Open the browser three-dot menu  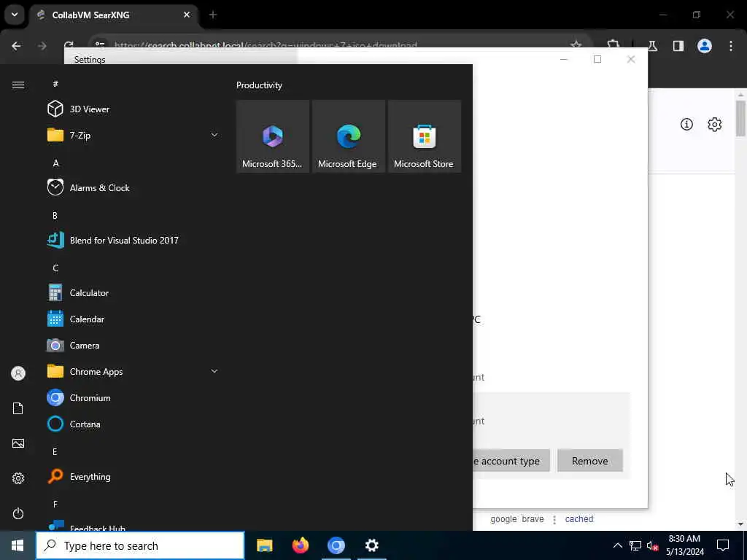point(731,46)
